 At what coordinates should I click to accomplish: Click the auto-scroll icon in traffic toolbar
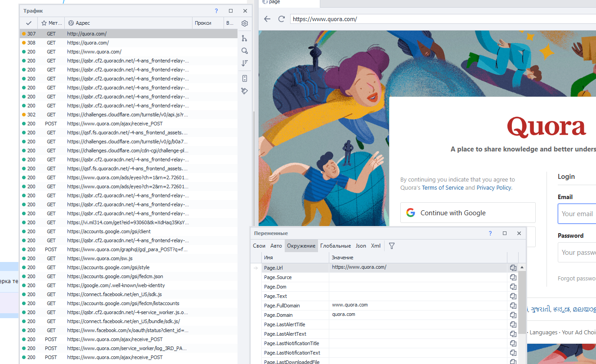click(245, 78)
